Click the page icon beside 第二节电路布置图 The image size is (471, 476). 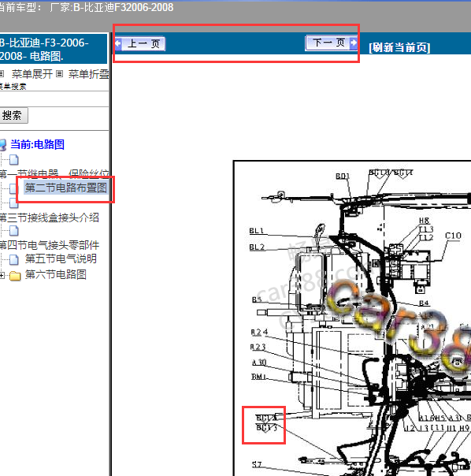[x=13, y=188]
